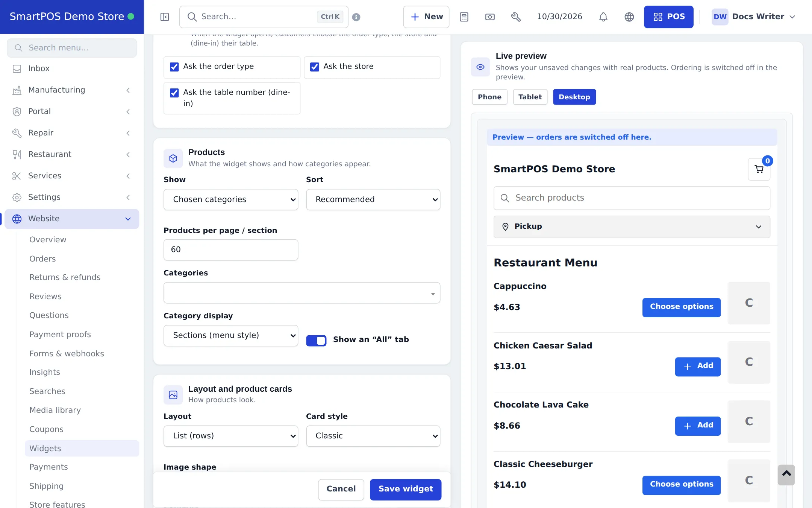This screenshot has width=812, height=508.
Task: Click Save widget button
Action: tap(405, 490)
